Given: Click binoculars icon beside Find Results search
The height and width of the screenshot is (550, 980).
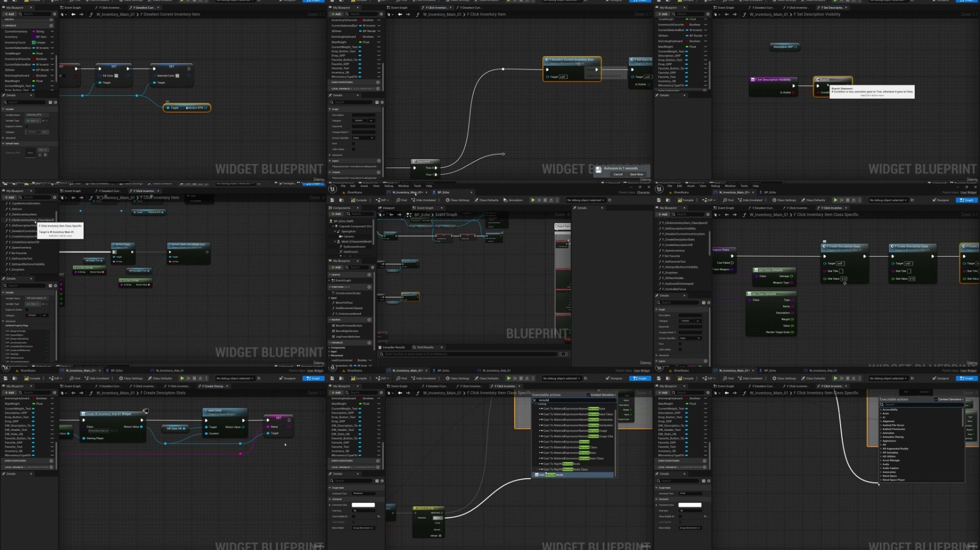Looking at the screenshot, I should click(x=563, y=354).
